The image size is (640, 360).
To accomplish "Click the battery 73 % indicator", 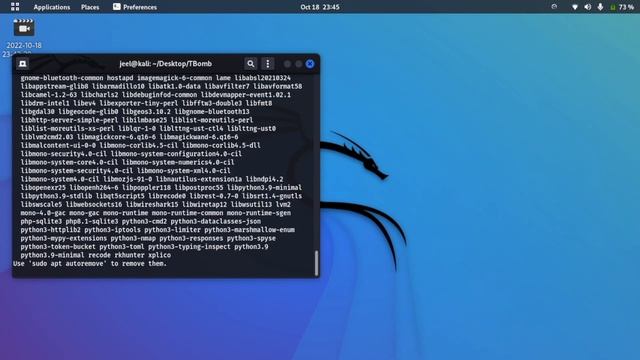I will coord(622,7).
